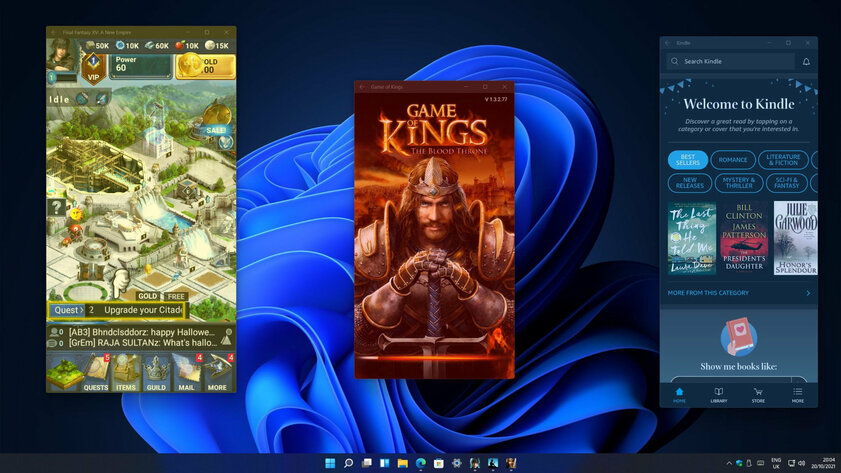The image size is (841, 473).
Task: Select the NEW RELEASES category chip
Action: (x=690, y=183)
